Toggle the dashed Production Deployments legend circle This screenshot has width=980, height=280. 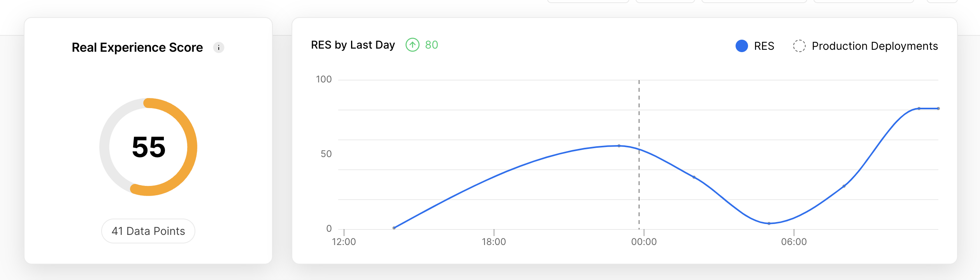point(799,46)
